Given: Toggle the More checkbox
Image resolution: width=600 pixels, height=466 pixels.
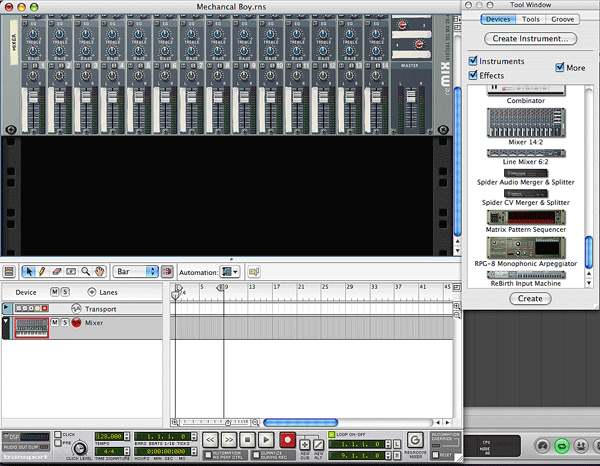Looking at the screenshot, I should coord(561,68).
